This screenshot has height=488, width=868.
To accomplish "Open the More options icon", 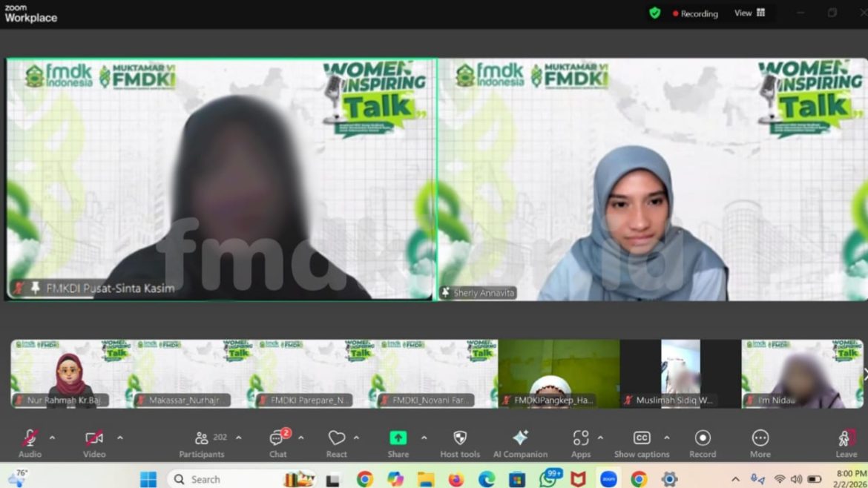I will tap(760, 438).
